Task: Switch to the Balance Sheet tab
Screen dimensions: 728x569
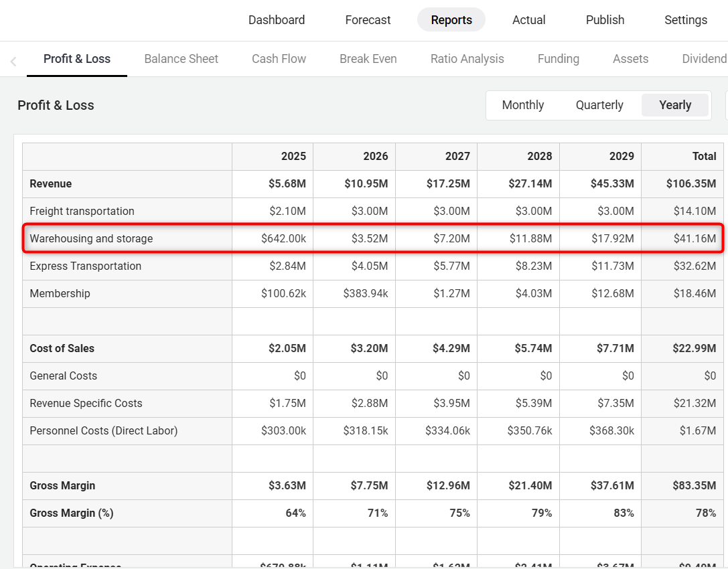Action: (x=181, y=59)
